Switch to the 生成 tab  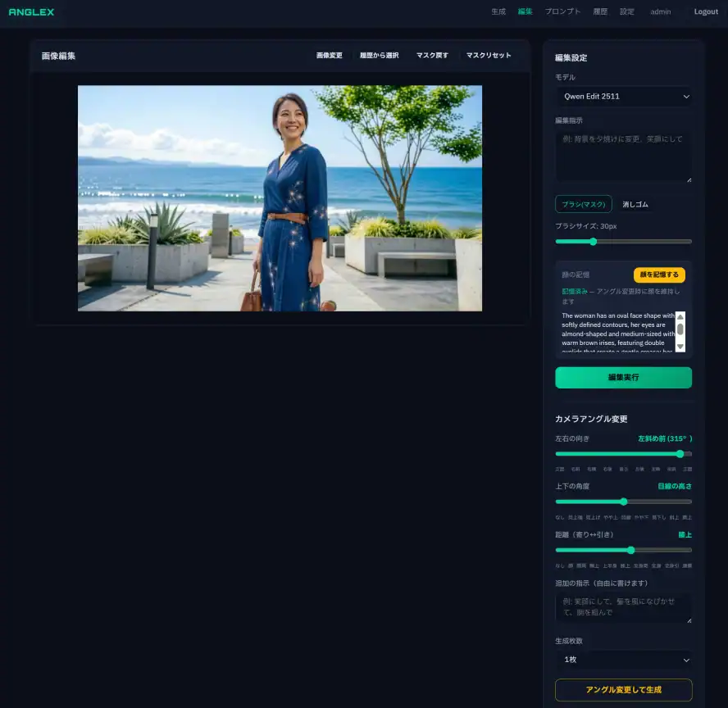tap(498, 11)
